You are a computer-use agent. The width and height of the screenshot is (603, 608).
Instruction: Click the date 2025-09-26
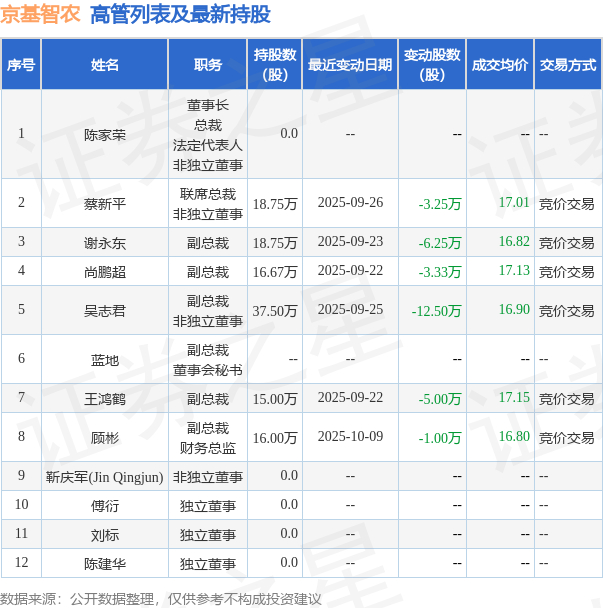[350, 202]
